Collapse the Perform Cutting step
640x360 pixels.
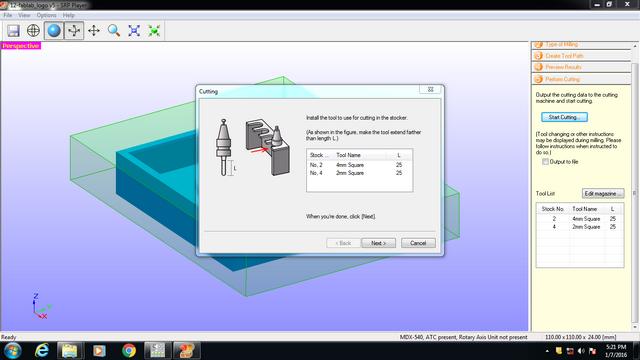tap(581, 79)
